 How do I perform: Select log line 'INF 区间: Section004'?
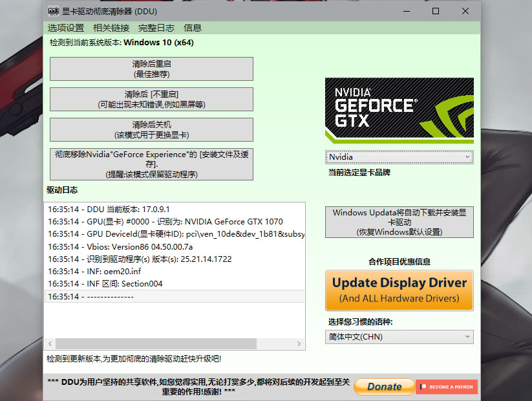(175, 283)
